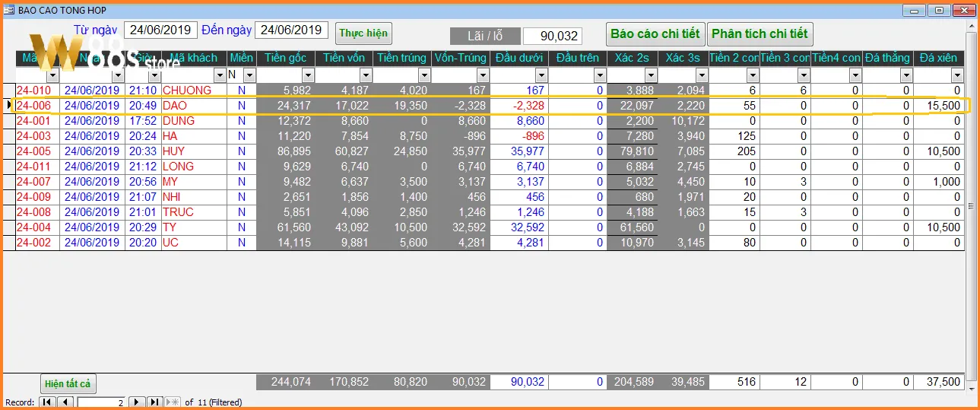
Task: Click code 24-004 in TY row
Action: (33, 227)
